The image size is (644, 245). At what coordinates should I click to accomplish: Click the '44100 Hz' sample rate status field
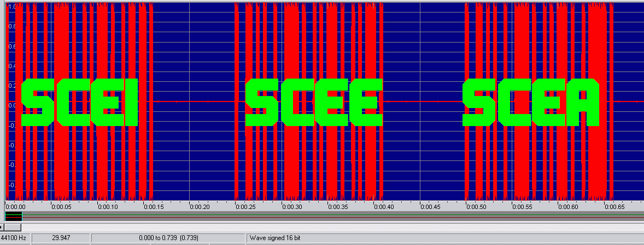[x=15, y=237]
